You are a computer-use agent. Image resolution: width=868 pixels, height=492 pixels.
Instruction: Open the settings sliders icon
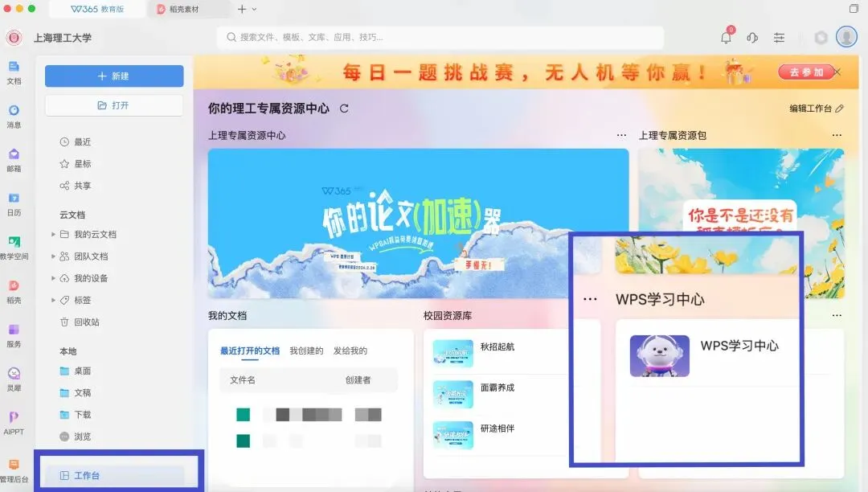(779, 38)
